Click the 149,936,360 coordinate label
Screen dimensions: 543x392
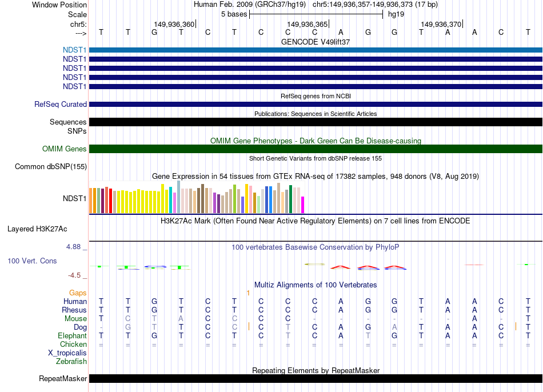(174, 24)
